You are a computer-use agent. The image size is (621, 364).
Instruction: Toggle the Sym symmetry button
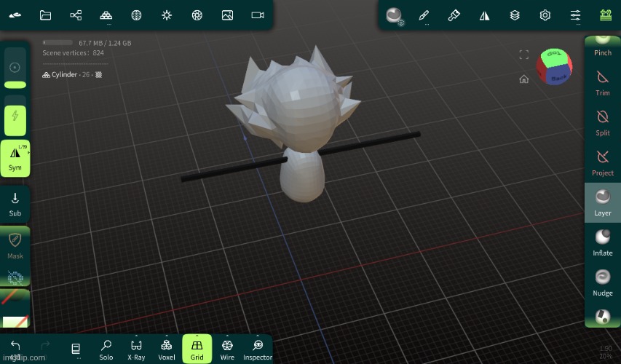click(x=15, y=158)
